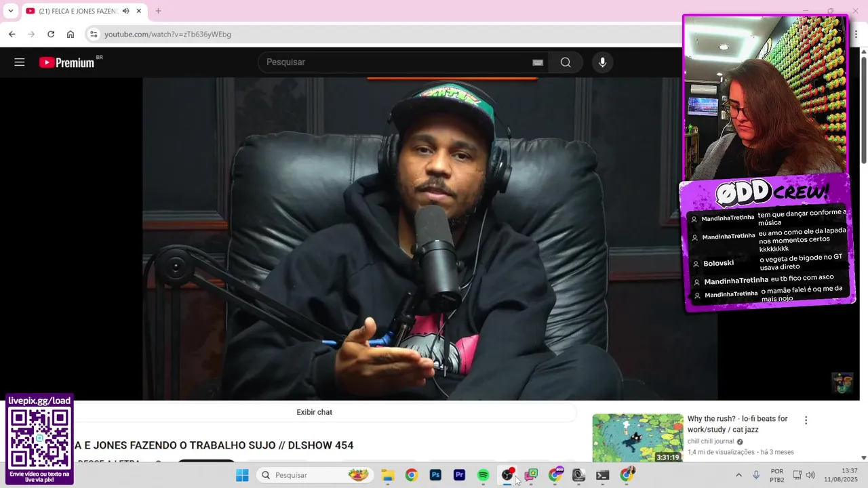The width and height of the screenshot is (868, 488).
Task: Launch Premiere Pro from the taskbar
Action: click(459, 475)
